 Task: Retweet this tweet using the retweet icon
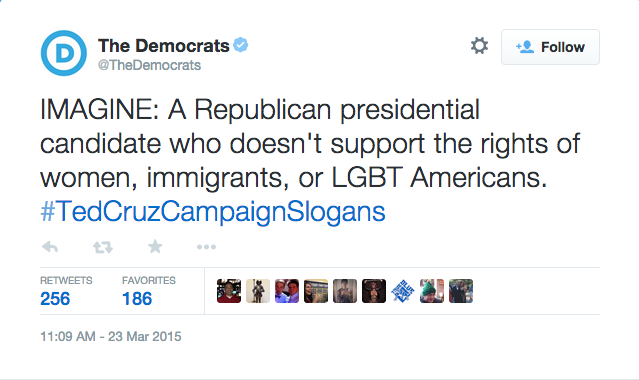pos(103,247)
